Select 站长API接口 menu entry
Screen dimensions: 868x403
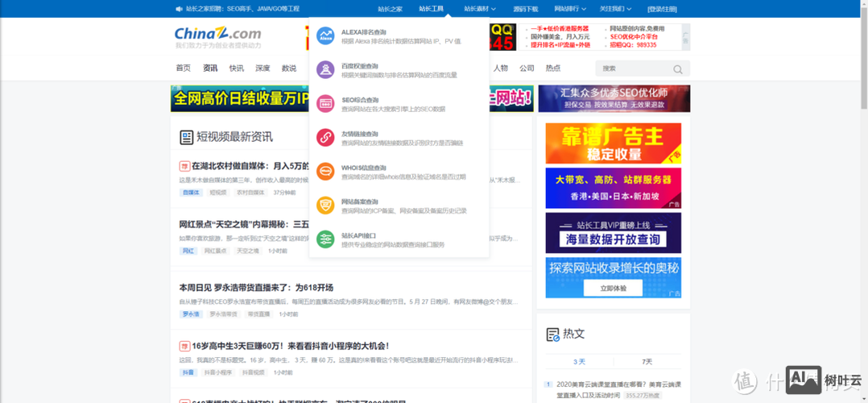pos(399,239)
